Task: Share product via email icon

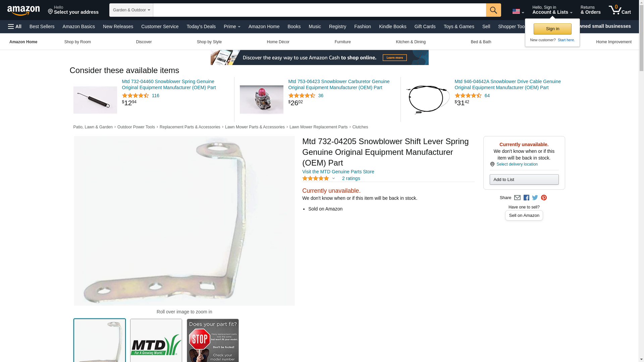Action: (517, 198)
